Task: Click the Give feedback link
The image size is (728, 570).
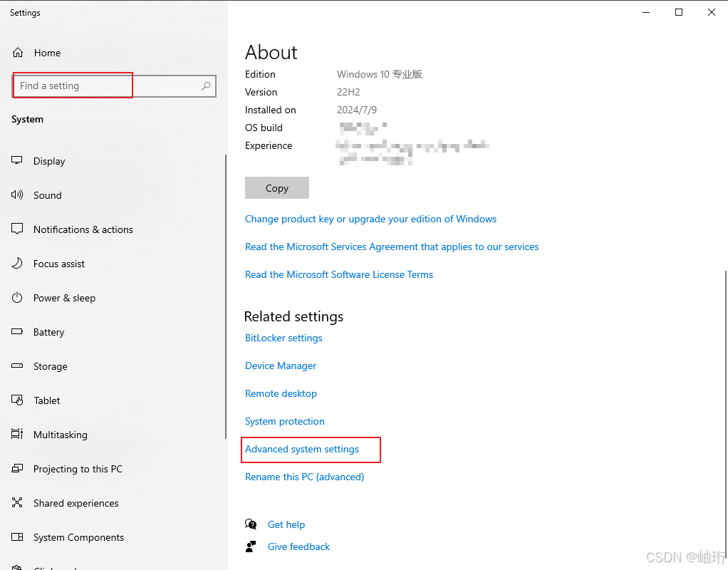Action: (298, 546)
